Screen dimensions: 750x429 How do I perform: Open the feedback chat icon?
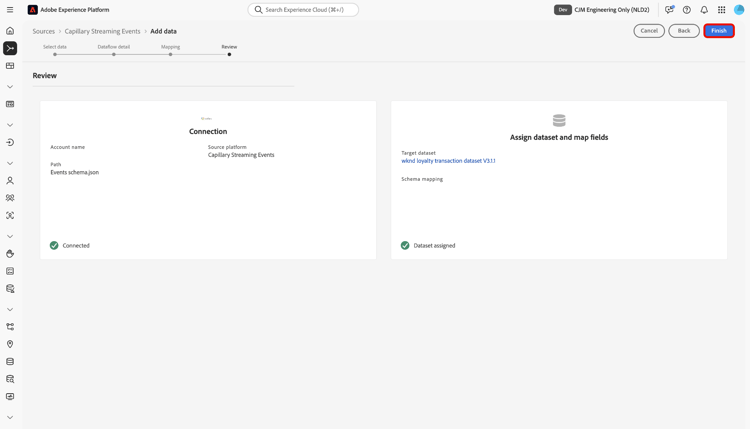(x=669, y=10)
